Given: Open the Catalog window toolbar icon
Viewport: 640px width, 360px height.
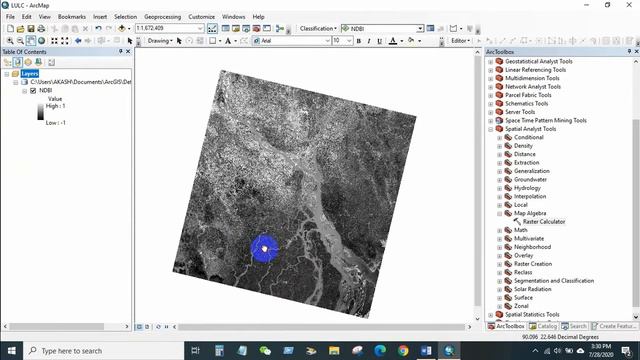Looking at the screenshot, I should point(236,29).
